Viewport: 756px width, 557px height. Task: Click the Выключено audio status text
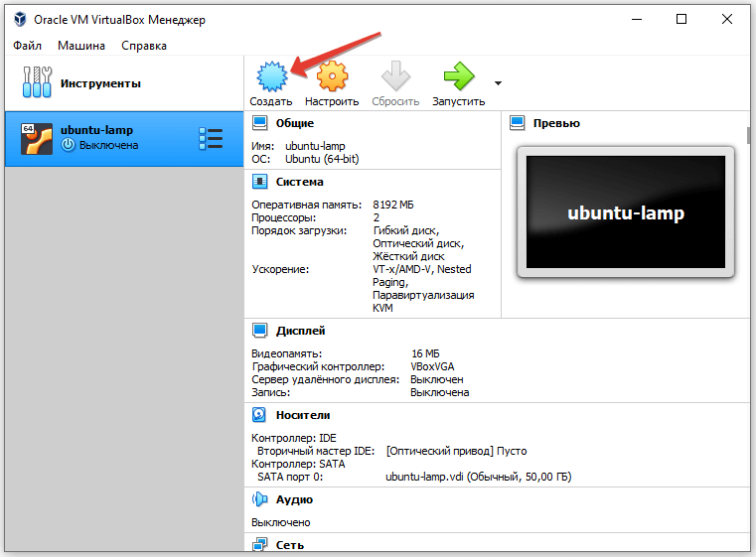tap(280, 522)
